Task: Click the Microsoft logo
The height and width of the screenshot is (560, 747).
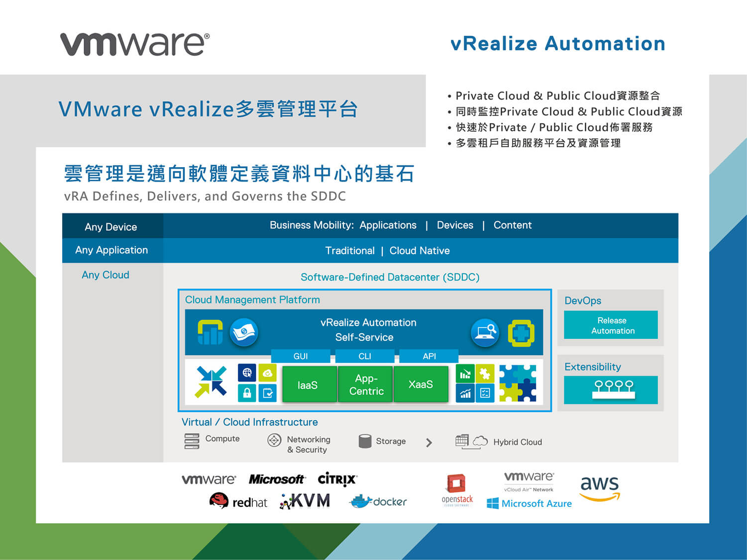Action: click(277, 479)
